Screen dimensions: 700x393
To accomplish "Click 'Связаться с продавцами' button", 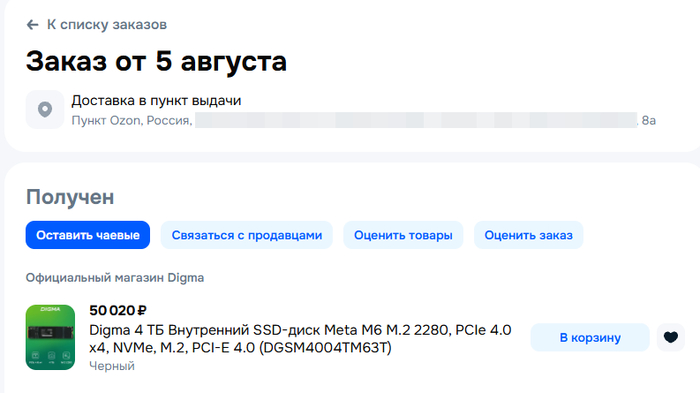I will 246,235.
